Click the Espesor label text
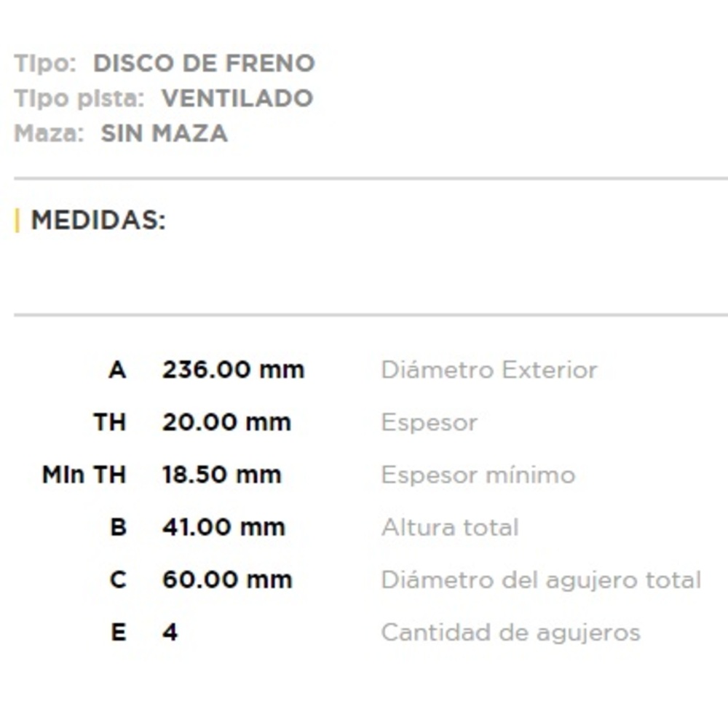Viewport: 728px width, 728px height. (x=429, y=422)
